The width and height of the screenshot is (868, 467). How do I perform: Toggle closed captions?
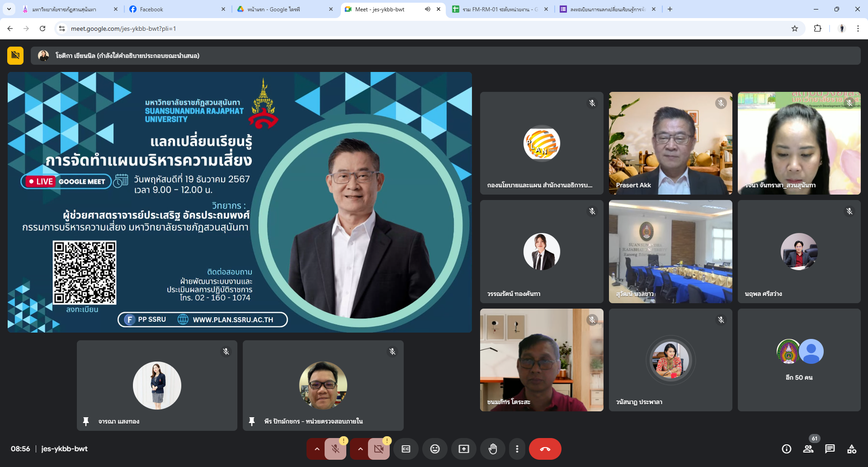pyautogui.click(x=406, y=449)
